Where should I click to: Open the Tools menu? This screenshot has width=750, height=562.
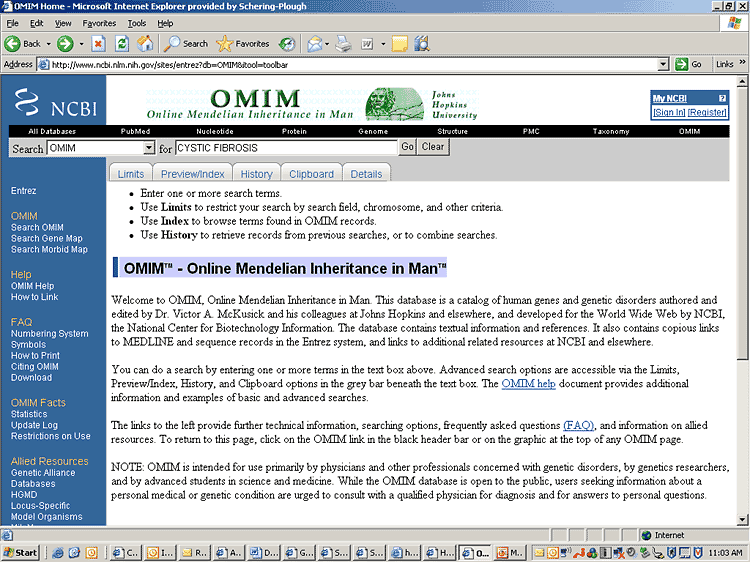tap(137, 23)
